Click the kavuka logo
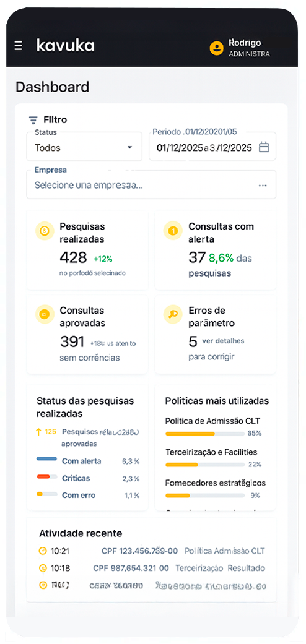This screenshot has height=644, width=306. [65, 45]
